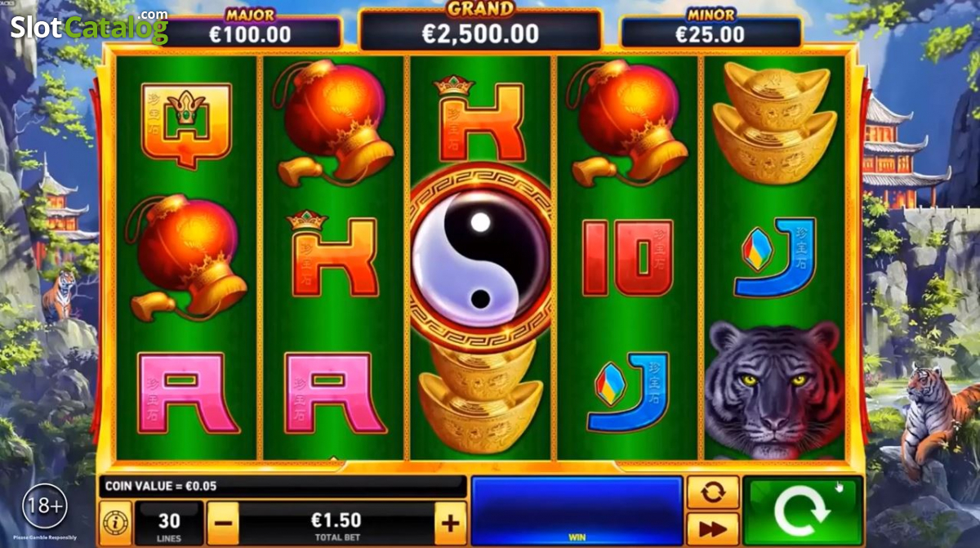980x548 pixels.
Task: Open the SlotCatalog logo link
Action: click(x=88, y=27)
